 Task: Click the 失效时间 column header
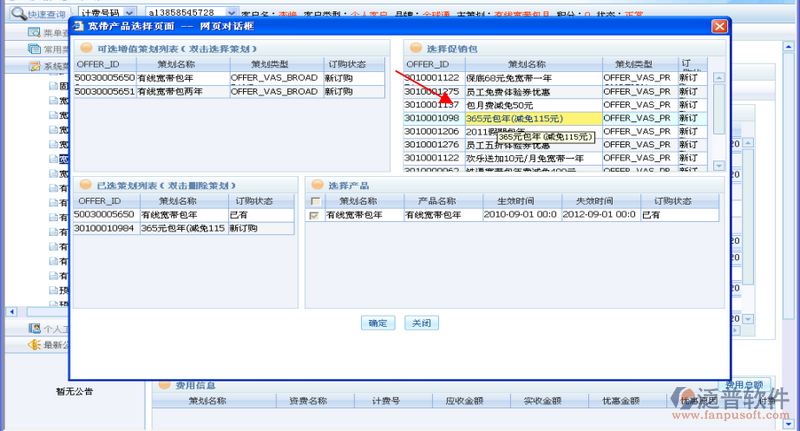click(x=601, y=201)
